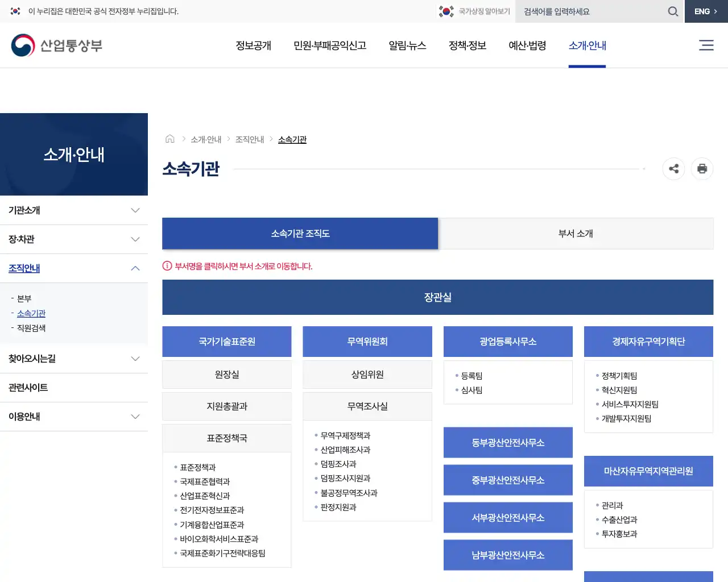Open 무역위원회 in the organization chart
728x582 pixels.
(x=367, y=341)
